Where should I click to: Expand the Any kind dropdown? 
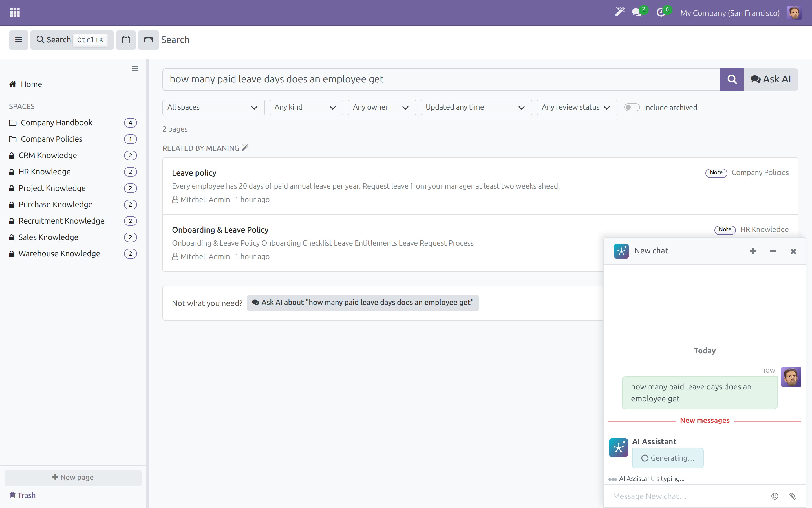[x=306, y=107]
